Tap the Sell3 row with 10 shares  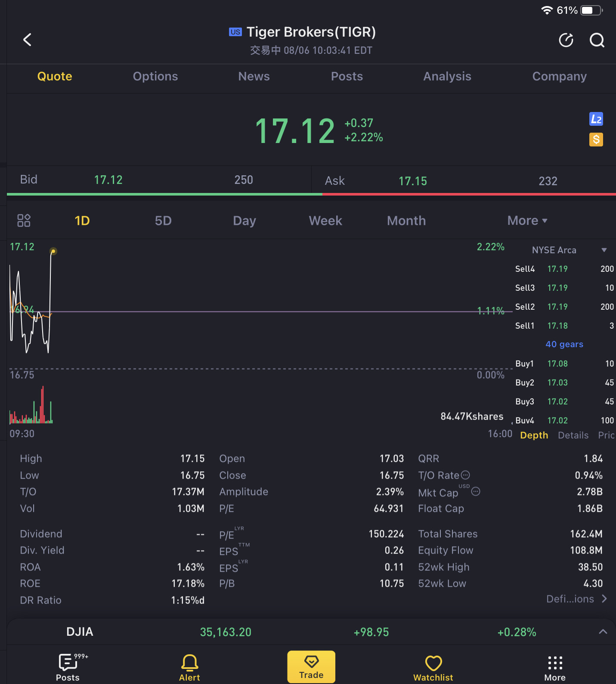(x=564, y=288)
